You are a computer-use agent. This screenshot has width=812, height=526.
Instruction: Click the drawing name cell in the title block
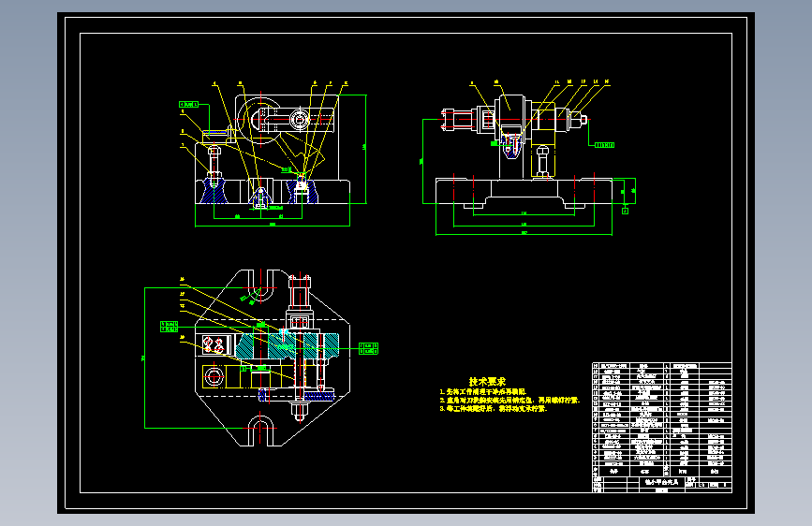(661, 481)
